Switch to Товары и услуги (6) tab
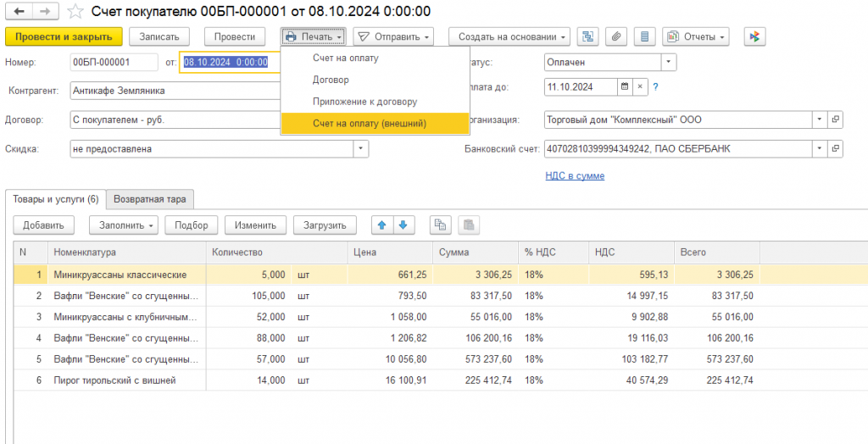868x444 pixels. click(x=56, y=199)
